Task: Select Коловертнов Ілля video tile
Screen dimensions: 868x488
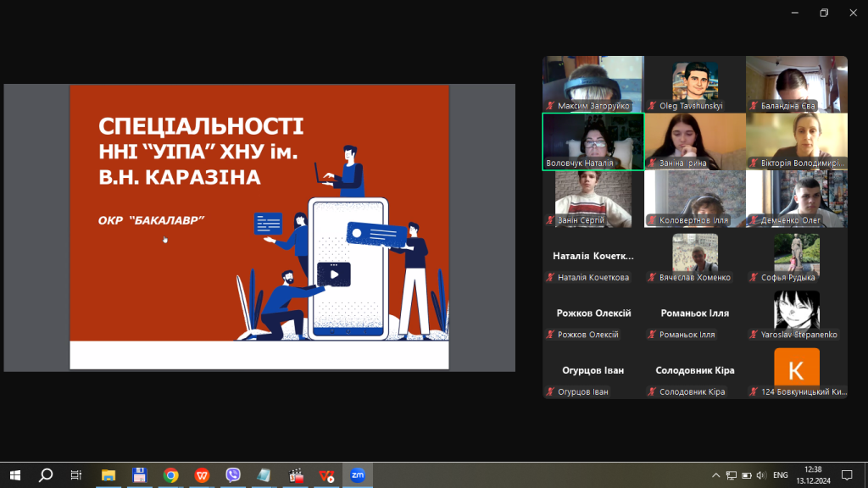Action: 695,198
